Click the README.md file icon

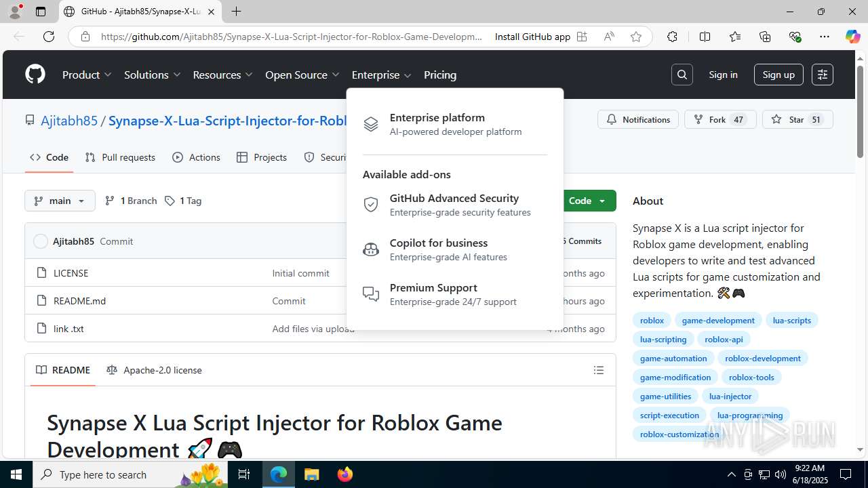pyautogui.click(x=41, y=301)
